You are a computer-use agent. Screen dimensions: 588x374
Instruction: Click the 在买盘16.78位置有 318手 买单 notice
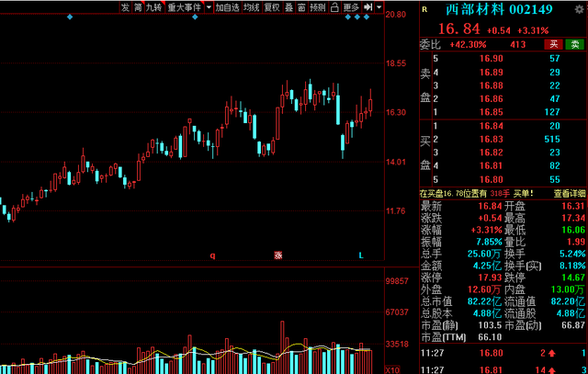point(476,194)
